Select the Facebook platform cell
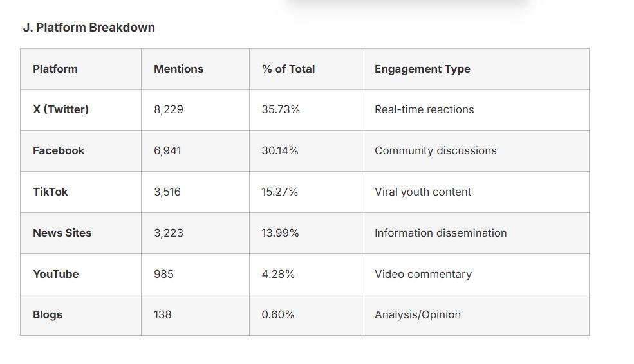The width and height of the screenshot is (634, 364). click(x=59, y=150)
